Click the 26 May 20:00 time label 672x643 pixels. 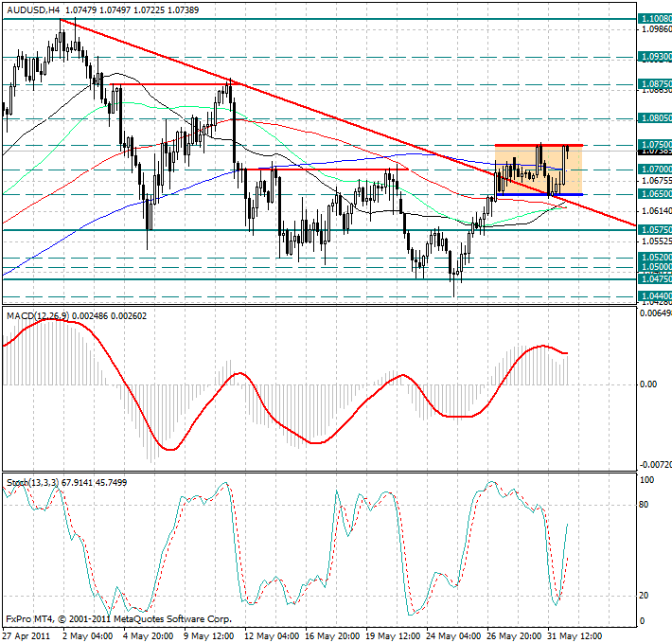tap(514, 636)
